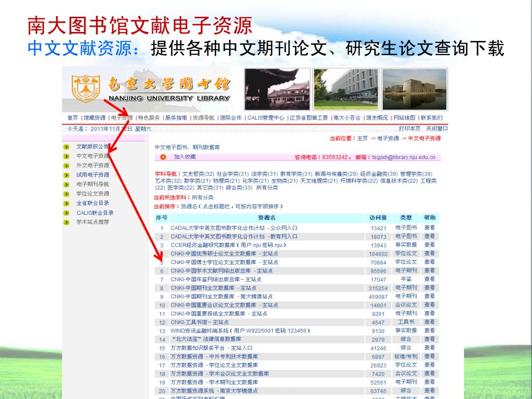Go to 馆际合作 in the navigation bar
The width and height of the screenshot is (532, 399).
click(x=231, y=118)
